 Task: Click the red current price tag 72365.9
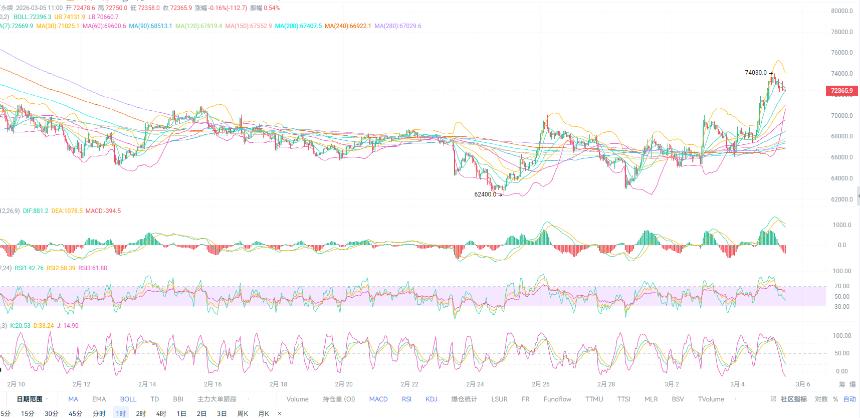[842, 91]
